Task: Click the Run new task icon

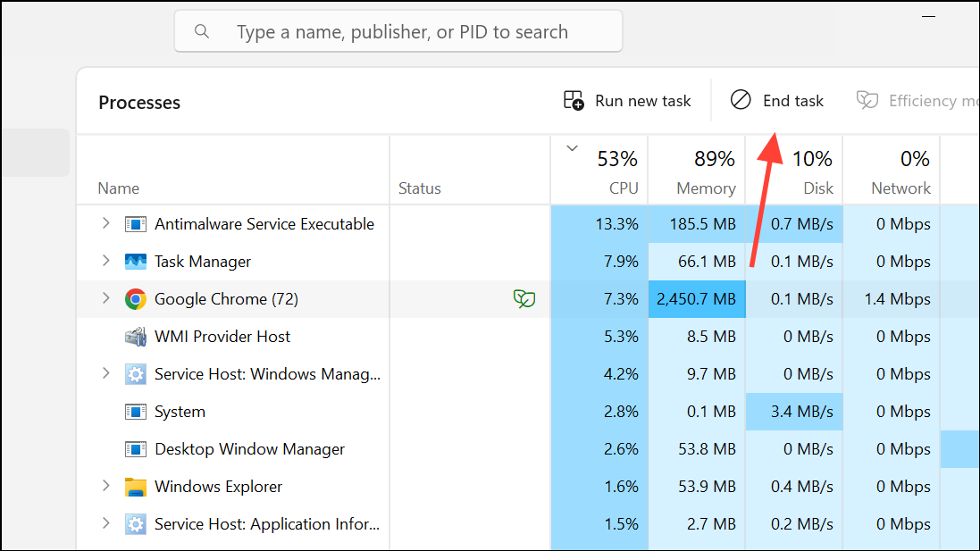Action: point(573,100)
